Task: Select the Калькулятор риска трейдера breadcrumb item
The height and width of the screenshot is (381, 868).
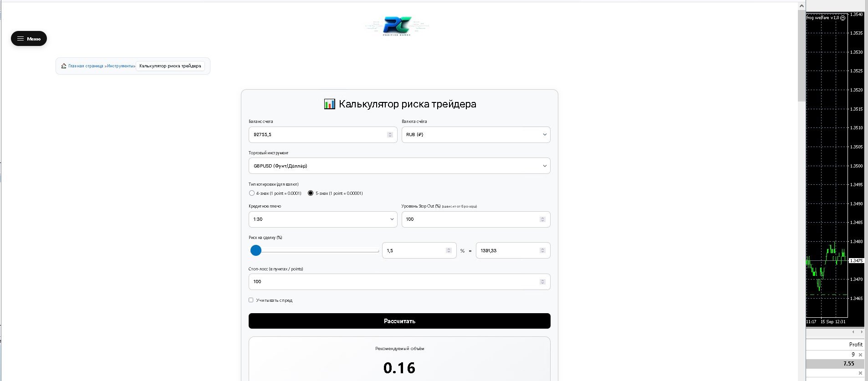Action: tap(170, 66)
